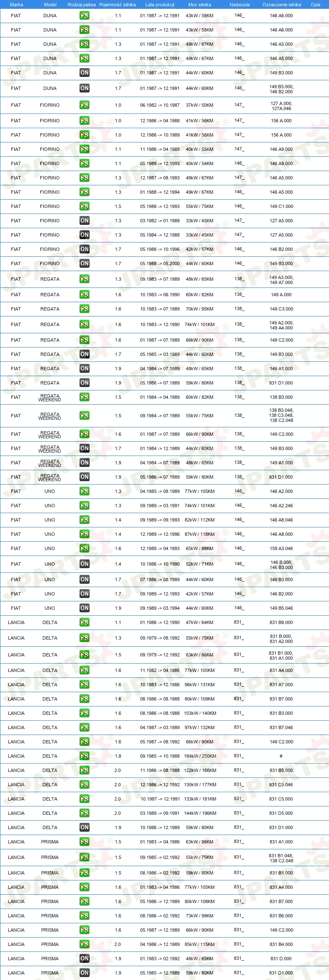Click engine code 831 B3.000

coord(281,713)
